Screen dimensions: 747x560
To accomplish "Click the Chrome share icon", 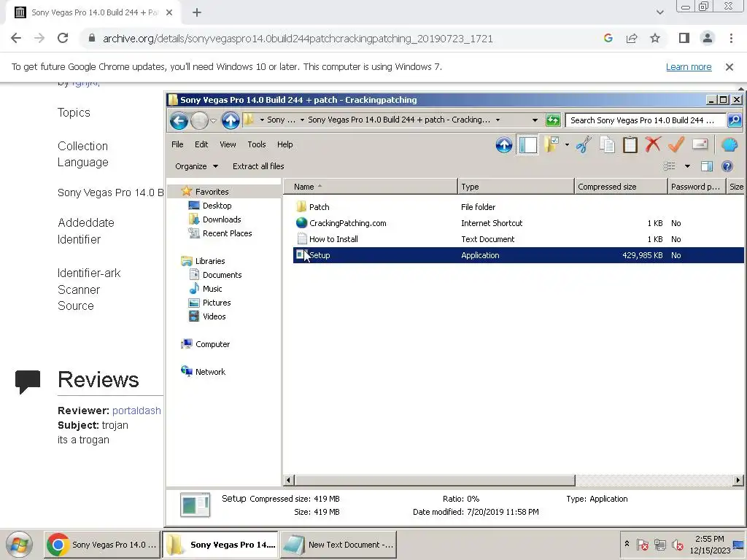I will 632,38.
